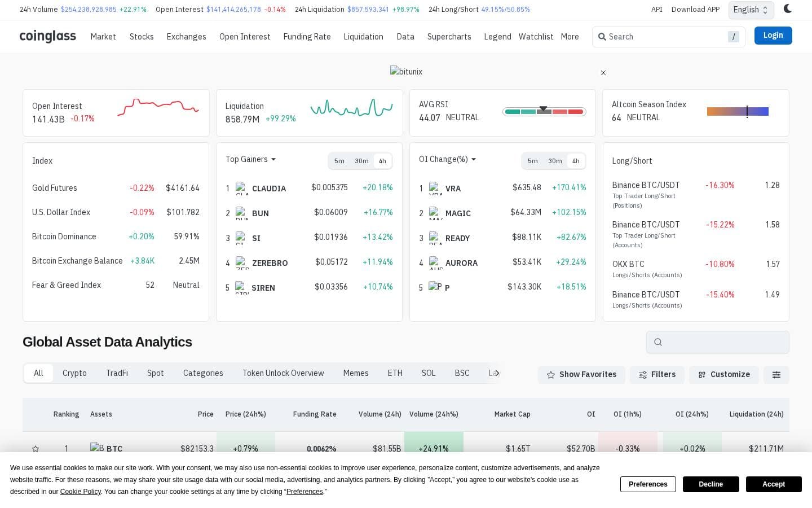
Task: Open the Customize columns panel
Action: point(724,375)
